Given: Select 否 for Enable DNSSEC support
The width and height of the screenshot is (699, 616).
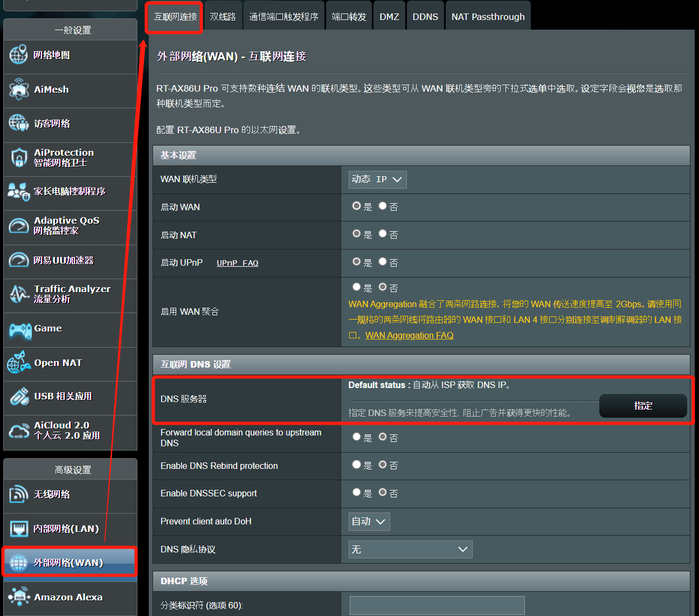Looking at the screenshot, I should click(x=383, y=493).
